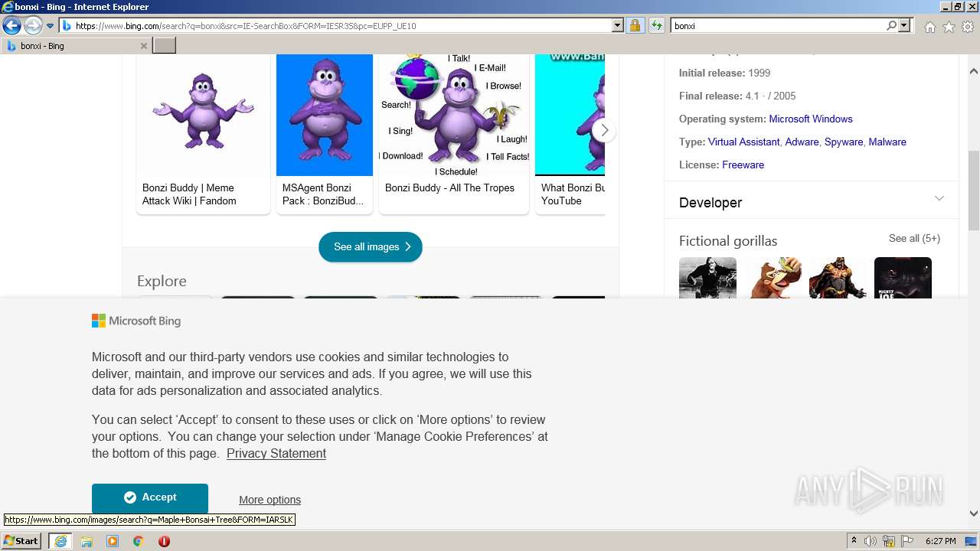Screen dimensions: 980x551
Task: Open a new tab button
Action: [x=165, y=46]
